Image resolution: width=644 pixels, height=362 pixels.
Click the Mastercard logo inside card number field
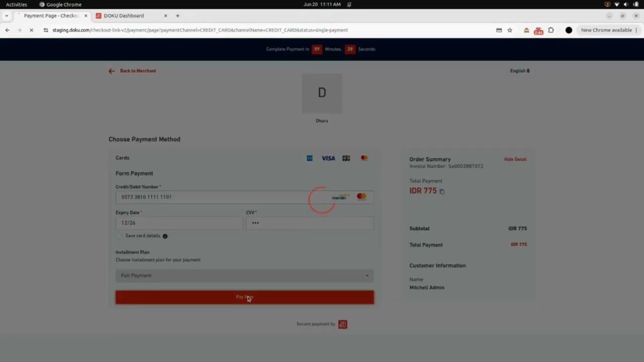(x=362, y=197)
